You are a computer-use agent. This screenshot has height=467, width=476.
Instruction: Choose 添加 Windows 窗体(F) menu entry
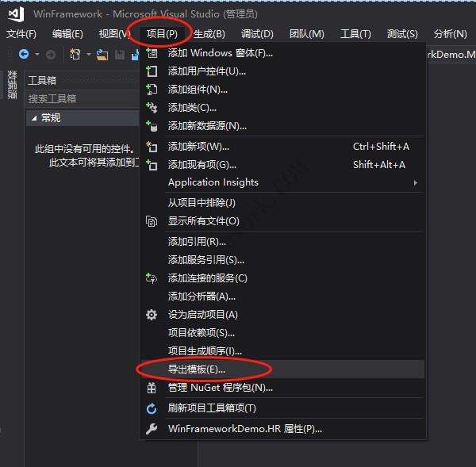coord(220,53)
